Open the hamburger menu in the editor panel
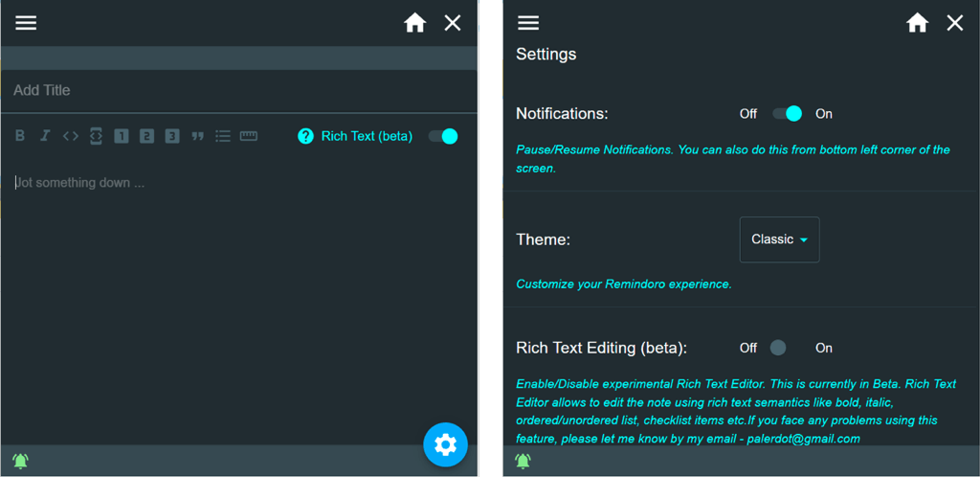980x477 pixels. click(x=26, y=23)
